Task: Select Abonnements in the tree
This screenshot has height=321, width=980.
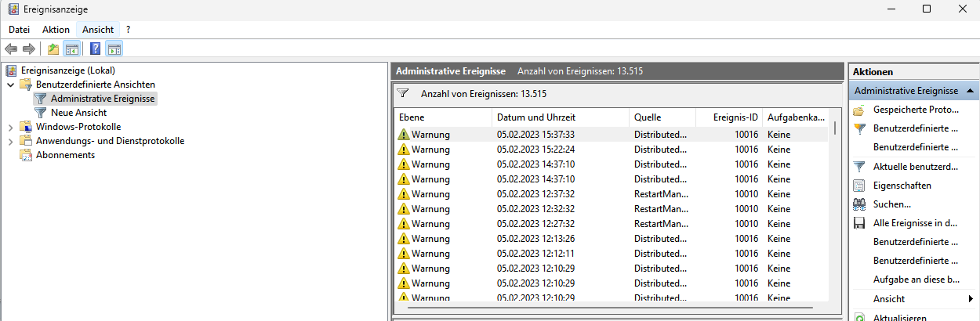Action: (65, 155)
